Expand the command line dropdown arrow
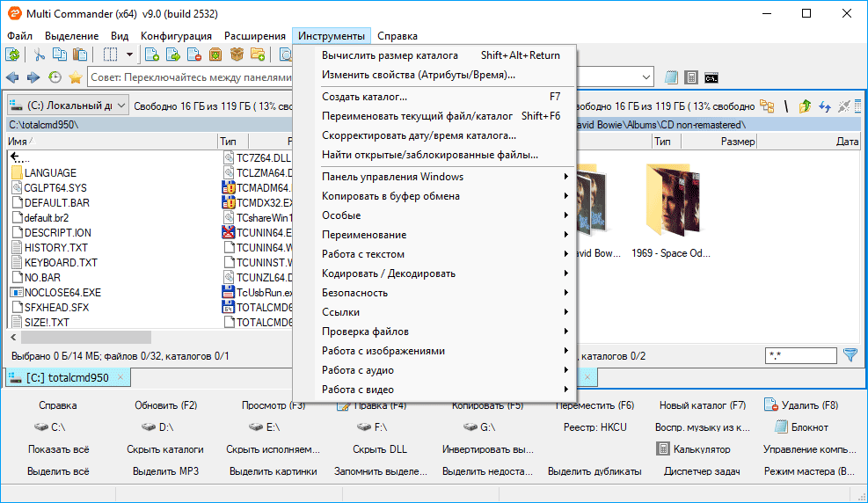 point(646,77)
